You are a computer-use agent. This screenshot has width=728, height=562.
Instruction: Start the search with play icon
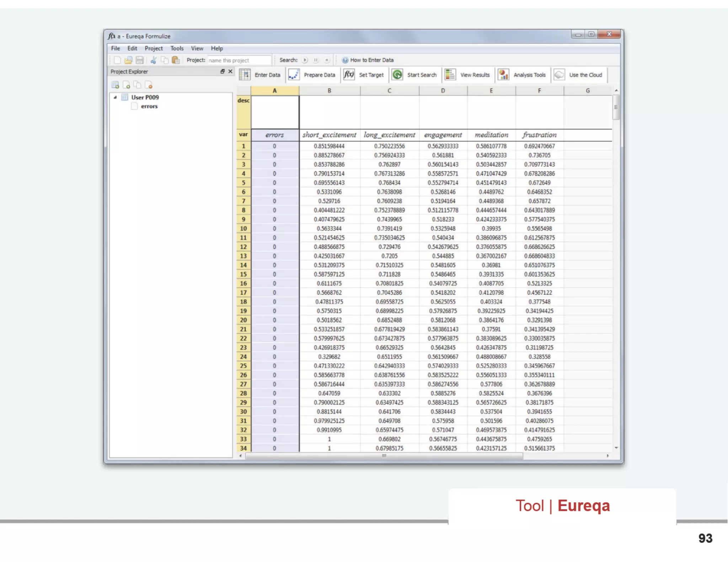click(305, 60)
